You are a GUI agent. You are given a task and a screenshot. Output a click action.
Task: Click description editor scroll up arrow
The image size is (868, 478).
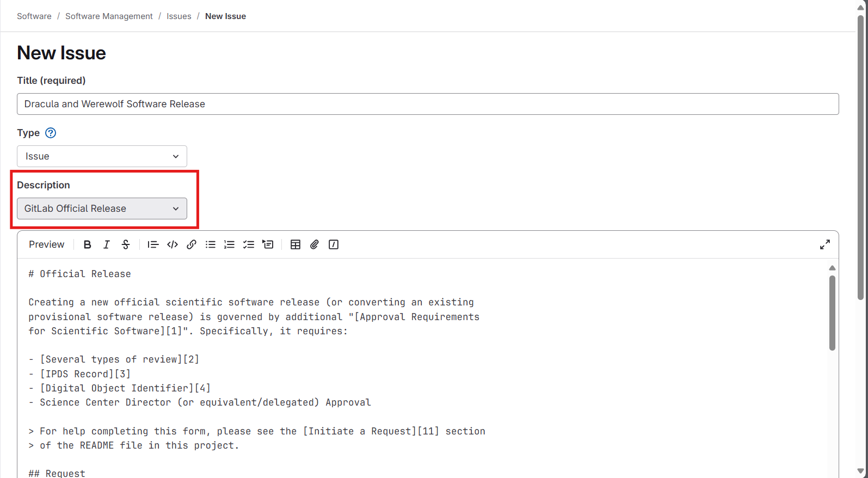pos(832,267)
